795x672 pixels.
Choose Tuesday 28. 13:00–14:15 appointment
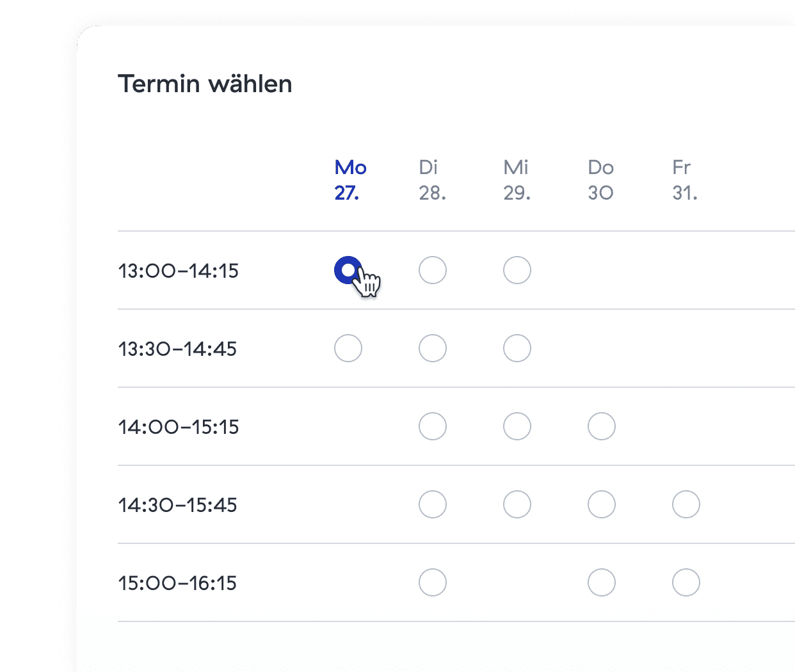[433, 270]
